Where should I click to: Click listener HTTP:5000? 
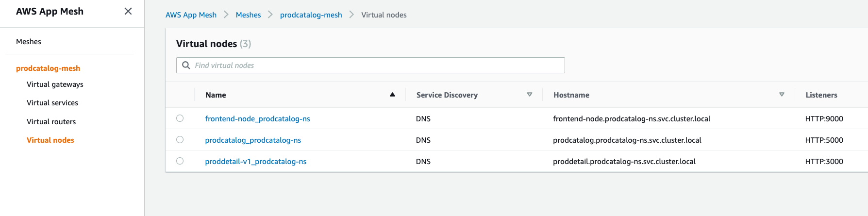click(824, 140)
